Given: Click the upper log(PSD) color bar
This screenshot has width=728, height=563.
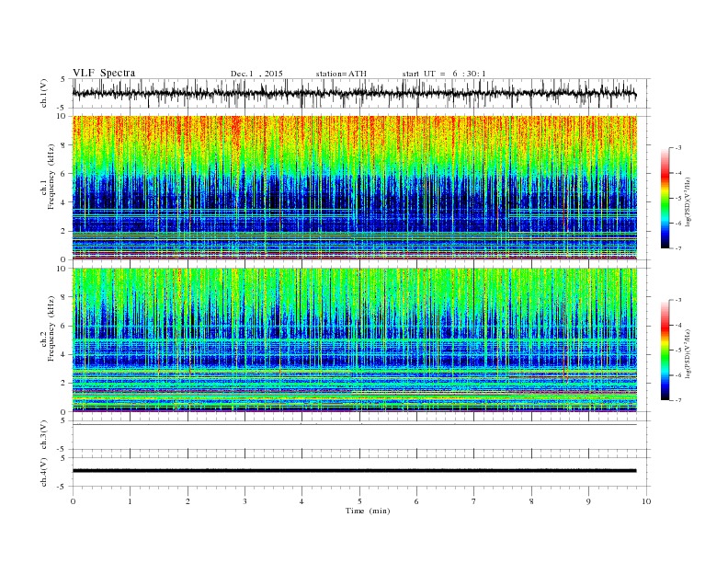Looking at the screenshot, I should 665,198.
